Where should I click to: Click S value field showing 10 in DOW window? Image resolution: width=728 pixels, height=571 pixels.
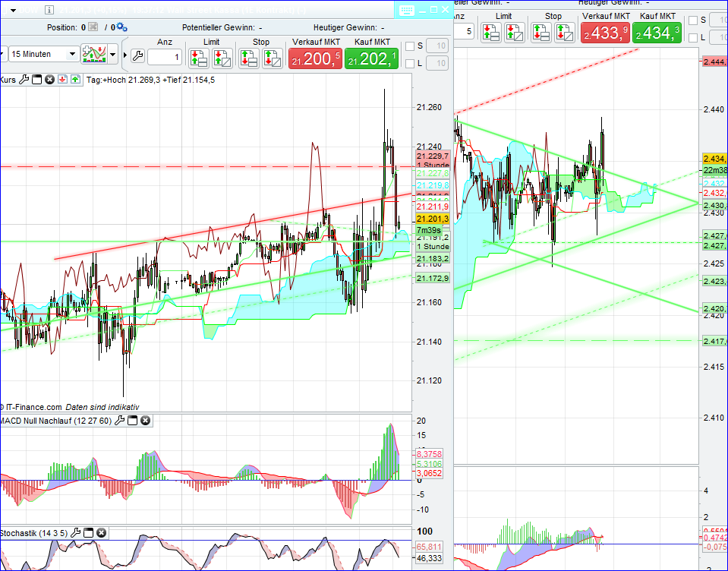click(437, 46)
